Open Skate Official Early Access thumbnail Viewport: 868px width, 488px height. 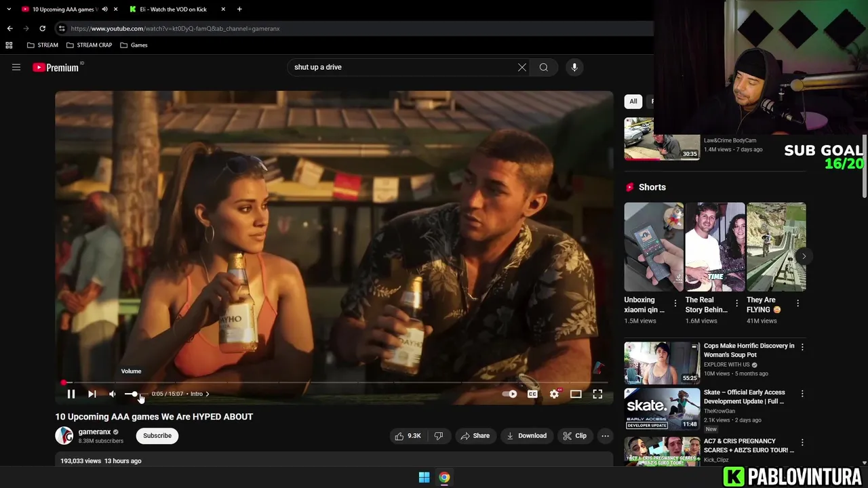tap(662, 409)
